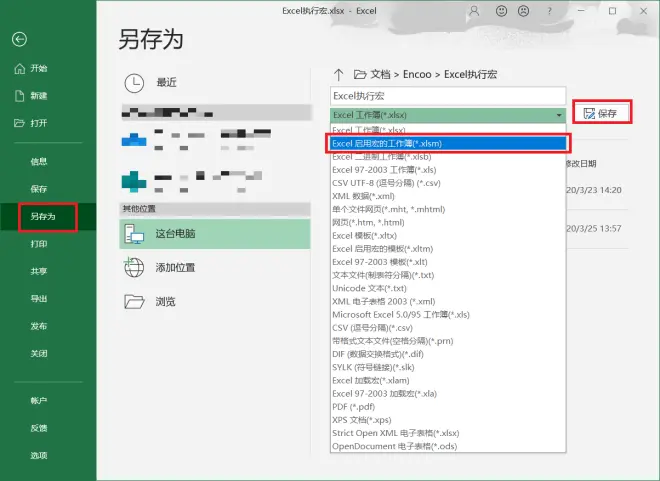Select Excel 启用宏的工作簿(*.xlsm) format

click(x=449, y=144)
